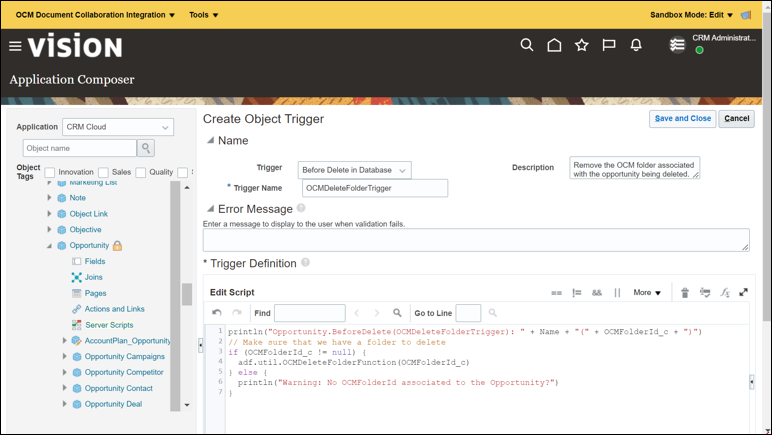Undo the last script edit

(x=217, y=312)
